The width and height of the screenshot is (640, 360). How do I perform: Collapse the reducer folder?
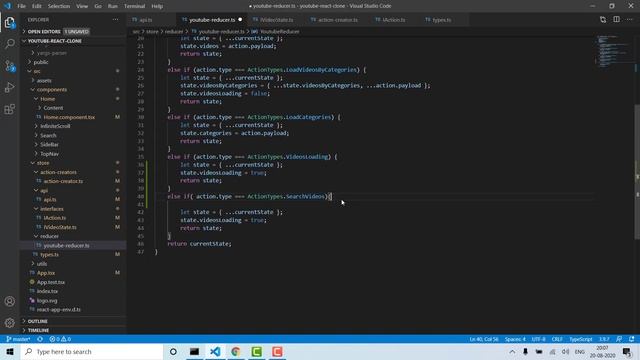[x=49, y=236]
